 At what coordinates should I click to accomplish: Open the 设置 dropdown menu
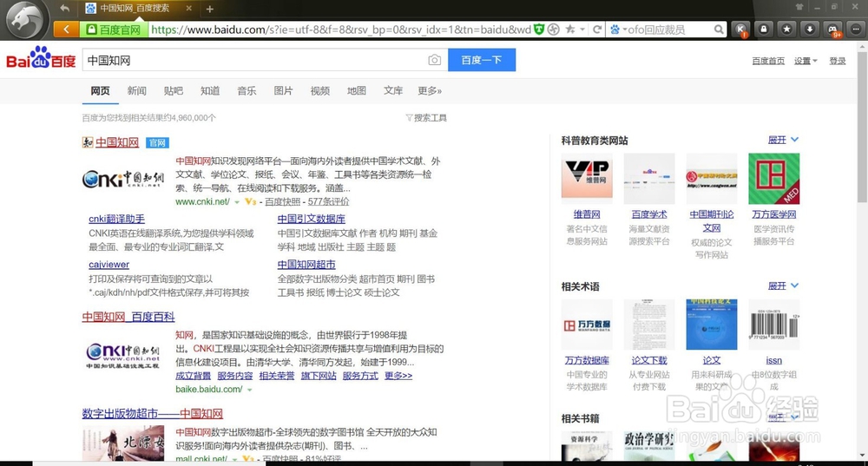click(x=806, y=61)
